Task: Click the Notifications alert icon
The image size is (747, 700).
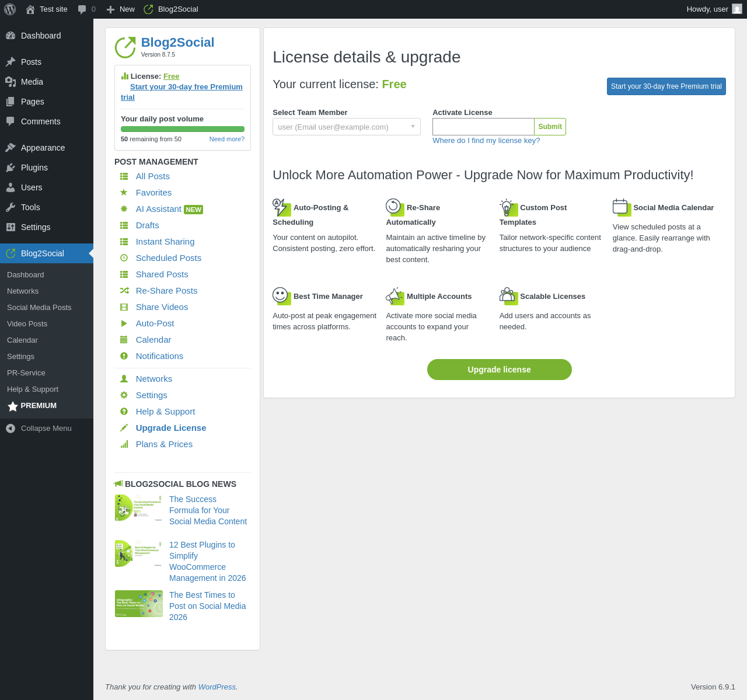Action: point(124,356)
